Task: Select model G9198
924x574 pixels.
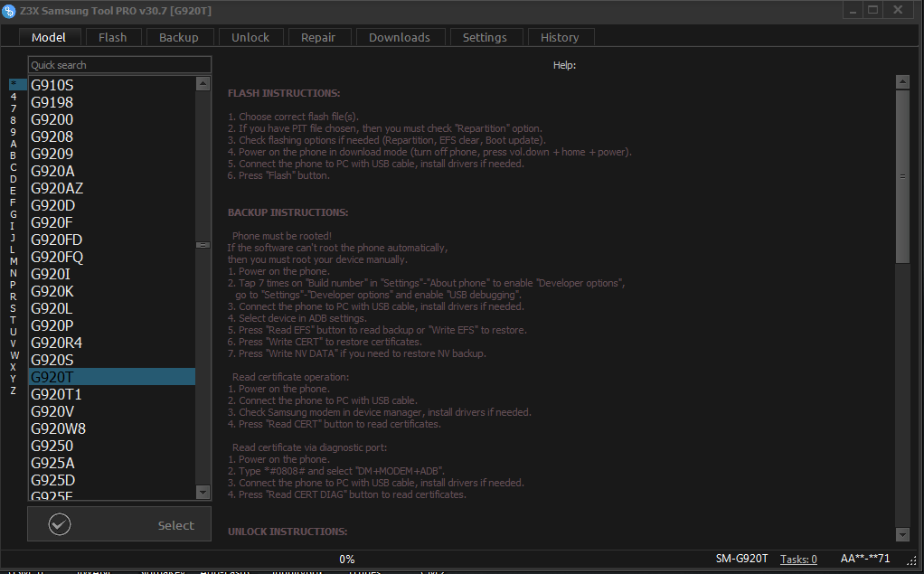Action: 112,102
